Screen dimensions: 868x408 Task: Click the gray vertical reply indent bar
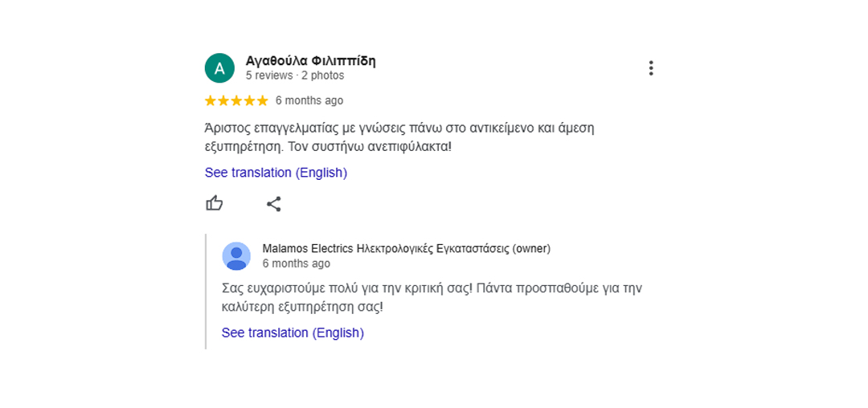pos(206,292)
